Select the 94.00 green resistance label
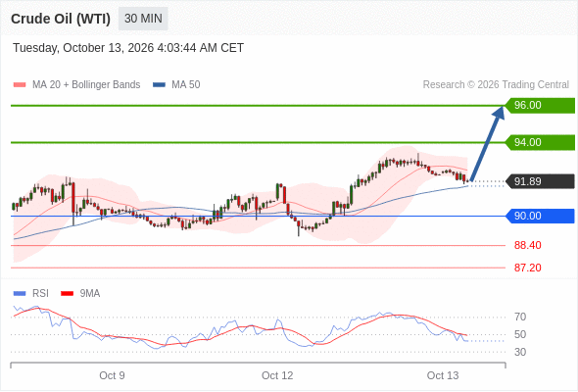This screenshot has height=392, width=578. (540, 142)
